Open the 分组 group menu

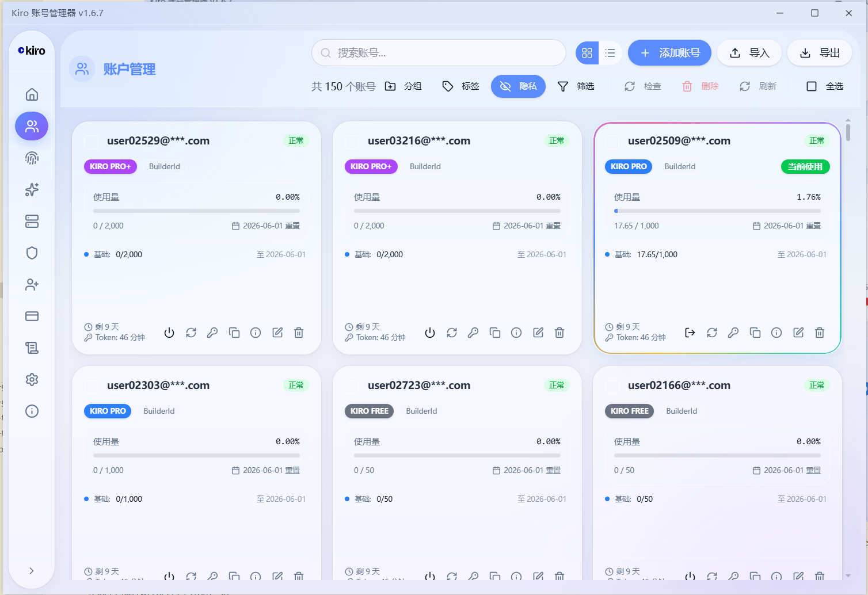(403, 86)
